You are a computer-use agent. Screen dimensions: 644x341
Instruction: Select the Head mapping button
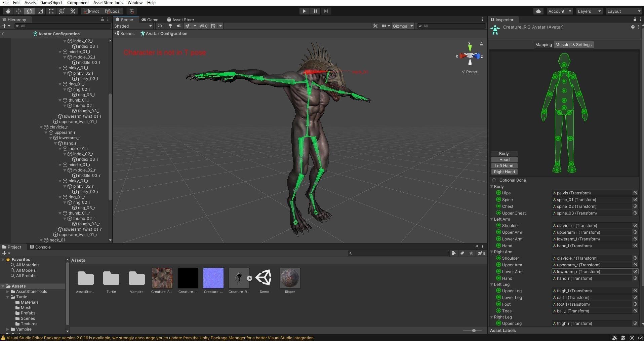tap(504, 159)
